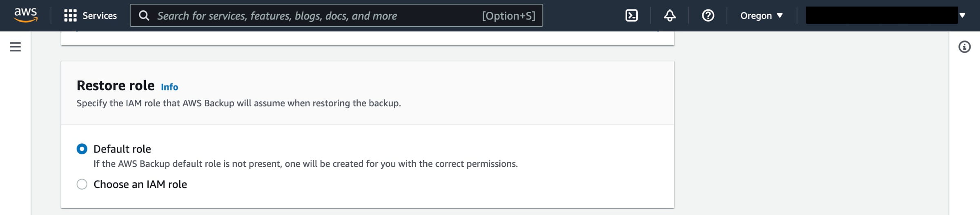Expand the account menu arrow
980x215 pixels.
(962, 16)
